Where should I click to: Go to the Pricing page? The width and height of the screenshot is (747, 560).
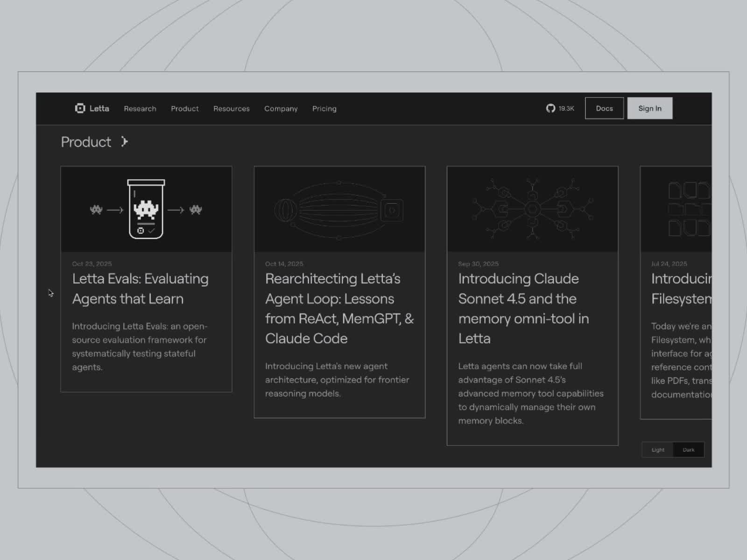[324, 109]
